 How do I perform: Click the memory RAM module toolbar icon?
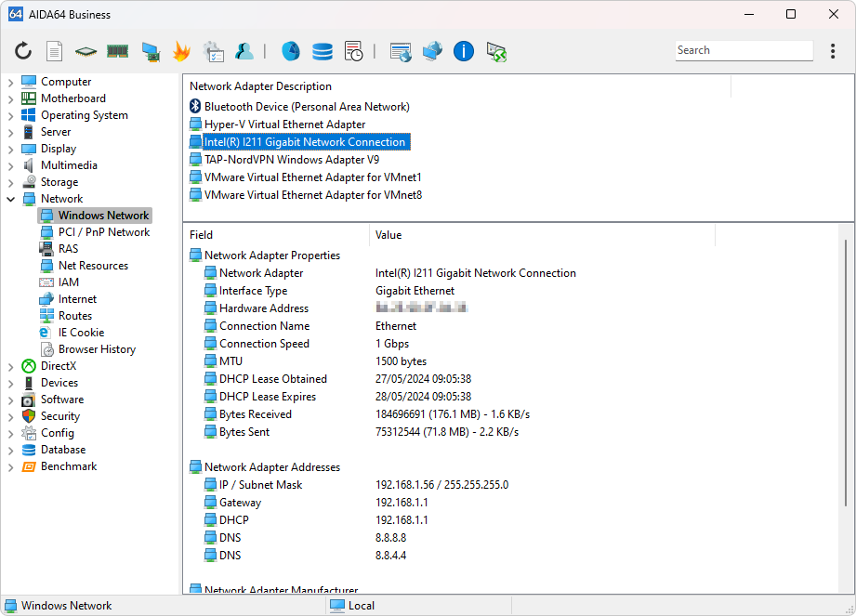coord(117,51)
